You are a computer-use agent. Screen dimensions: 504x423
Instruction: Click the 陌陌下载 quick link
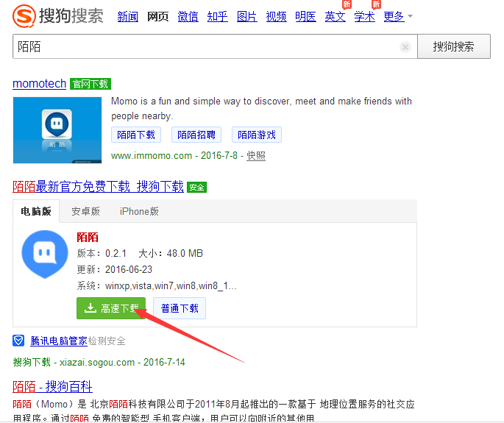(136, 135)
